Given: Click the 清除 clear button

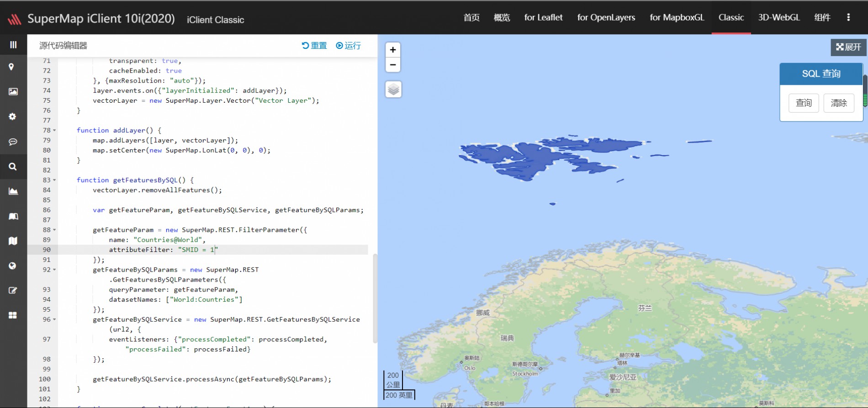Looking at the screenshot, I should [839, 103].
